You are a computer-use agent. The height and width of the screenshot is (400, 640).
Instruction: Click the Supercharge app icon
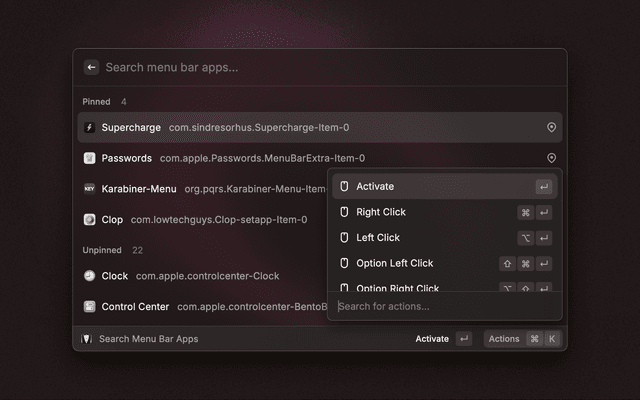(x=89, y=128)
